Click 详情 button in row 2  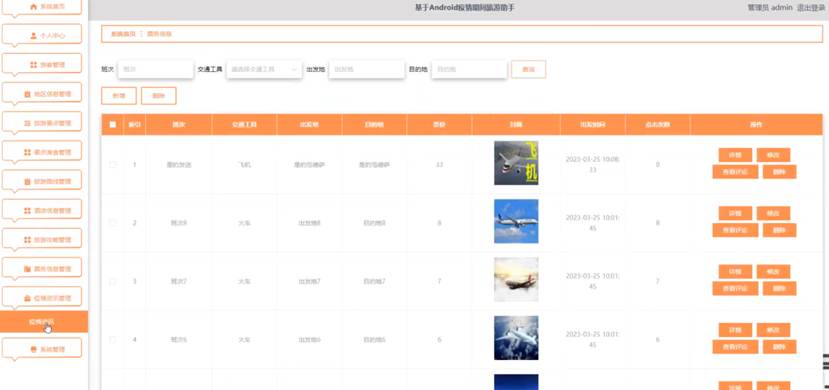(735, 213)
